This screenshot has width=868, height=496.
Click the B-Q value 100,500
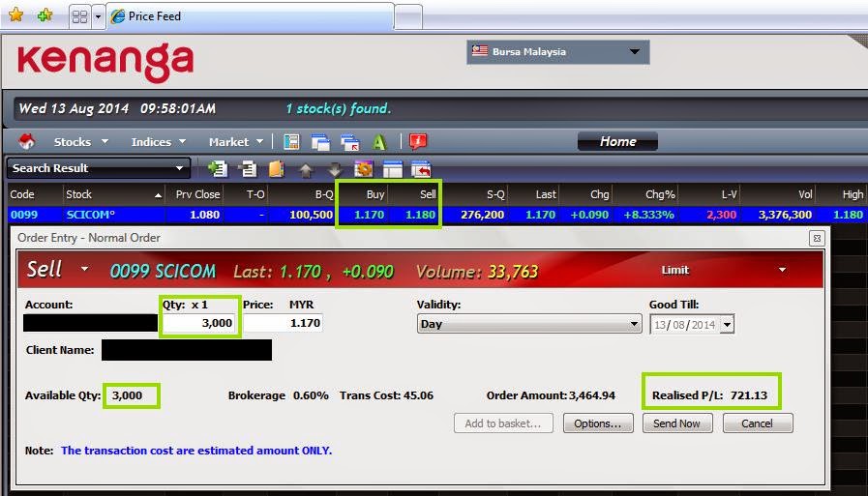point(312,215)
